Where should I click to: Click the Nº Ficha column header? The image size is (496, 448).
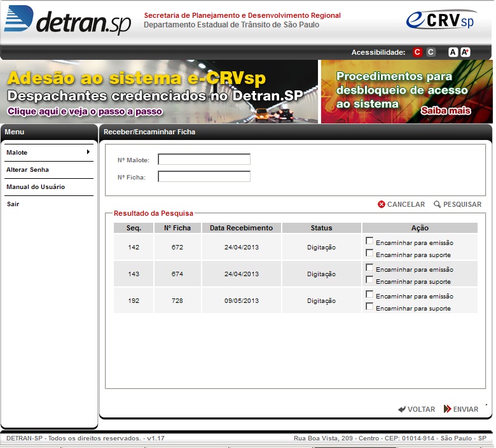point(177,228)
